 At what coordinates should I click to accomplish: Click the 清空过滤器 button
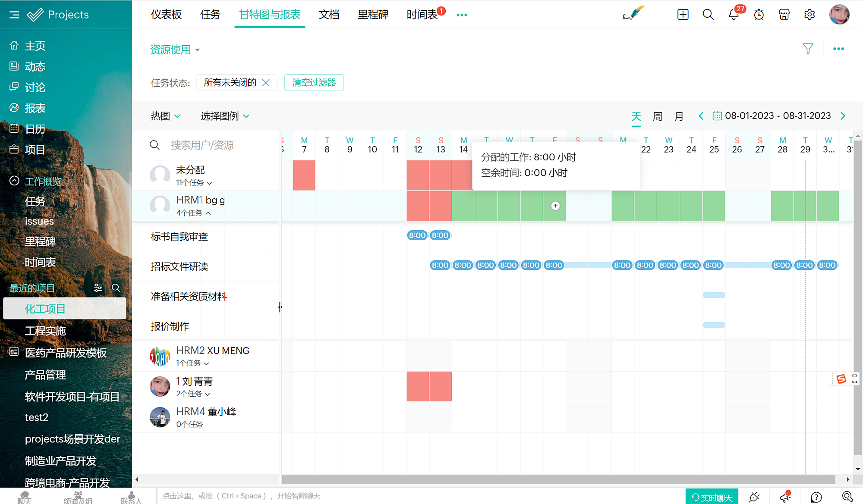tap(314, 82)
